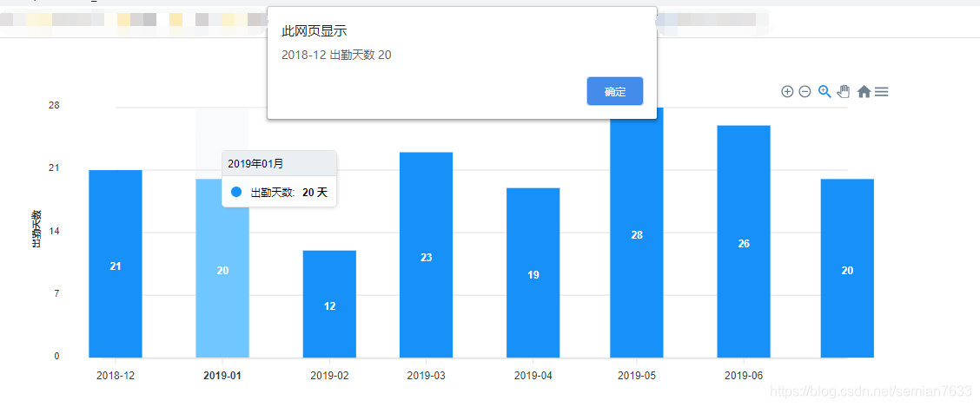Click the 2019-06 x-axis label
980x407 pixels.
pyautogui.click(x=744, y=376)
